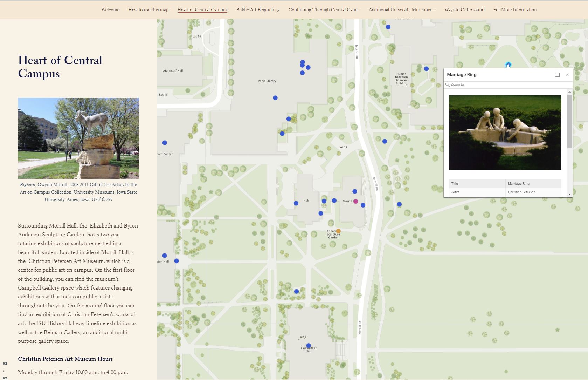Close the Marriage Ring popup
This screenshot has height=380, width=588.
click(x=567, y=75)
